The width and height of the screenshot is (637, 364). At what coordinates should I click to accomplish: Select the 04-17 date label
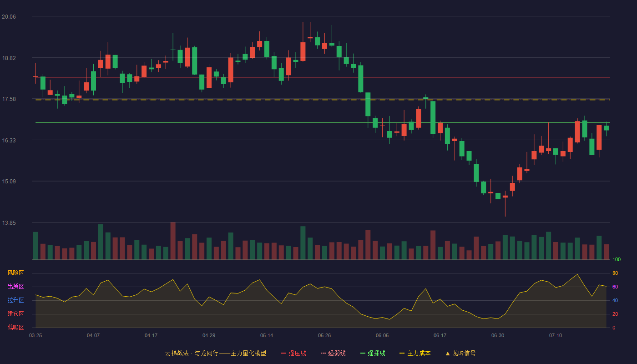151,335
